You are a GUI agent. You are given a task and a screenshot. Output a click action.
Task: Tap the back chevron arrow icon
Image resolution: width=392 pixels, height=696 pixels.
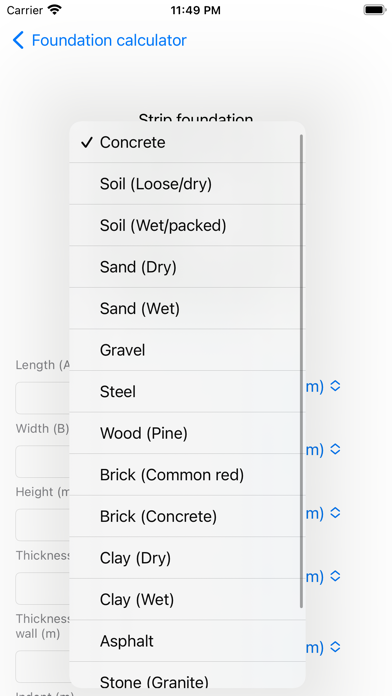point(18,40)
